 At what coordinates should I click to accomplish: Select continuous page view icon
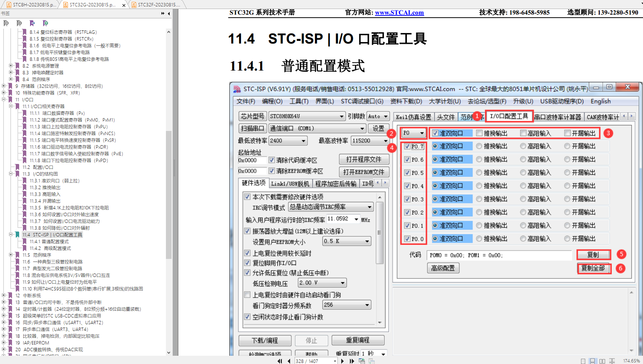[593, 361]
